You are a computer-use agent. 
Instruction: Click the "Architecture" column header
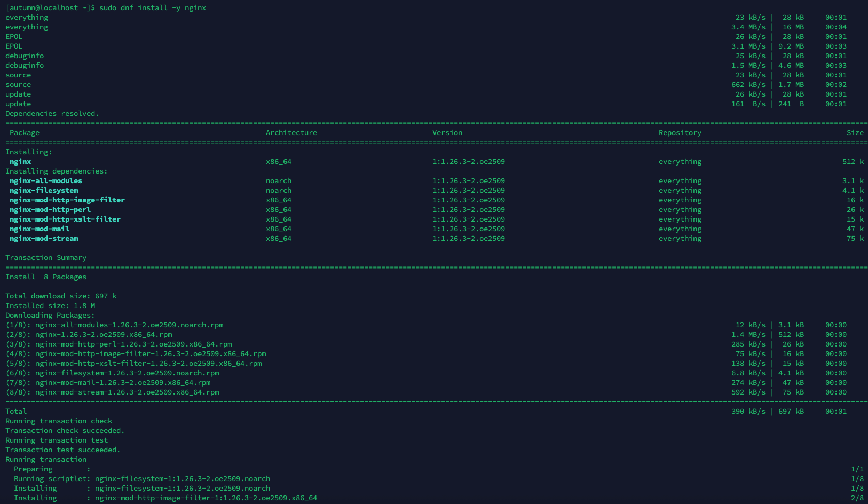[x=291, y=133]
